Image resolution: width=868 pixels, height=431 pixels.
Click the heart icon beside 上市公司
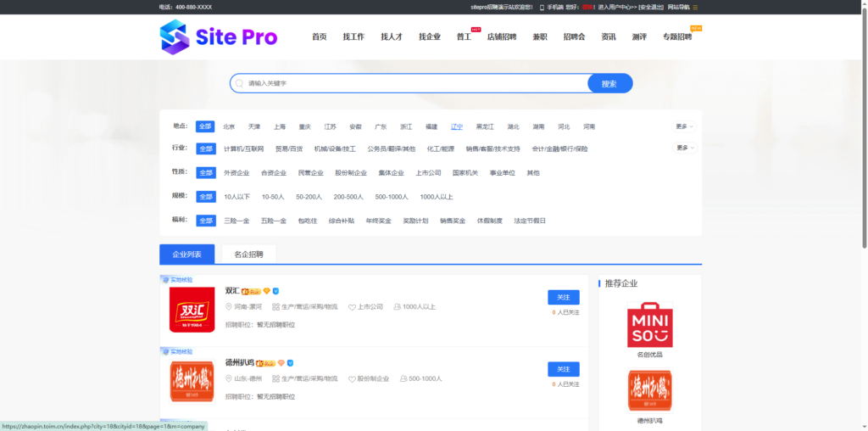[352, 307]
